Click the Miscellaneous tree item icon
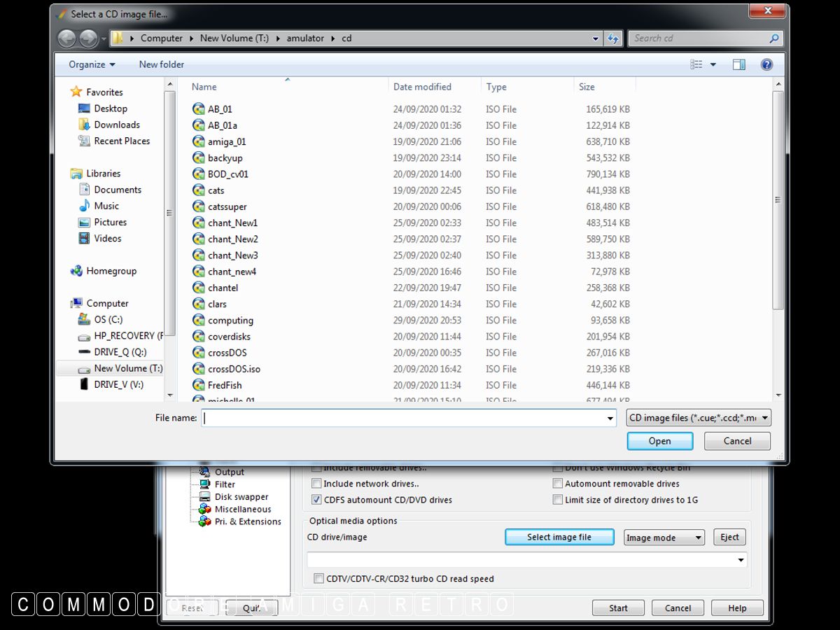 point(204,509)
